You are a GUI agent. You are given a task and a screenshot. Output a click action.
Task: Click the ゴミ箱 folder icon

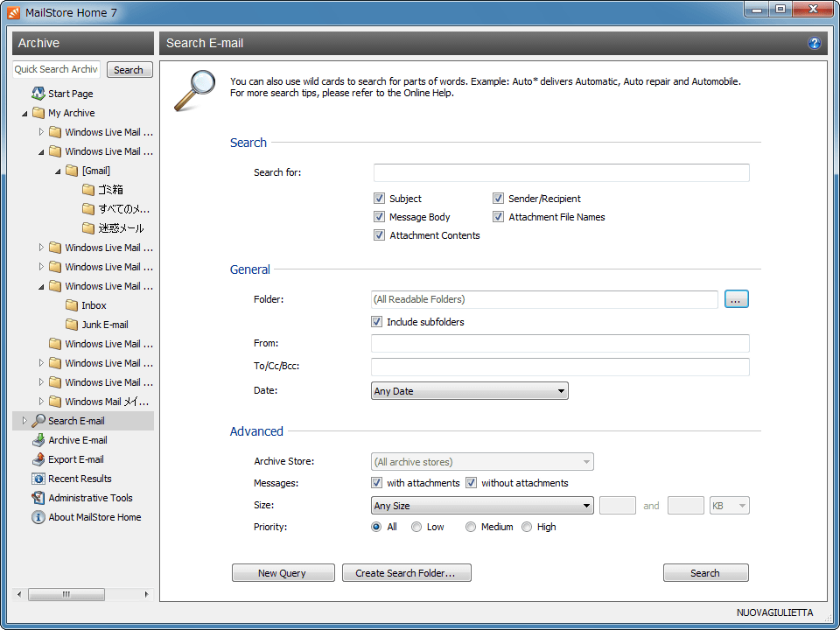(x=88, y=190)
